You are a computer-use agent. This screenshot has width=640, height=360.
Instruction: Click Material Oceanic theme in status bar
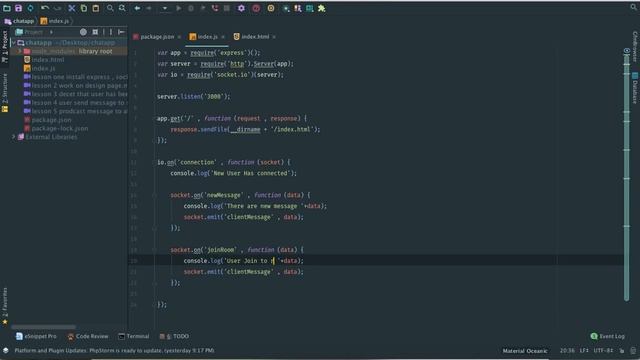pyautogui.click(x=525, y=351)
